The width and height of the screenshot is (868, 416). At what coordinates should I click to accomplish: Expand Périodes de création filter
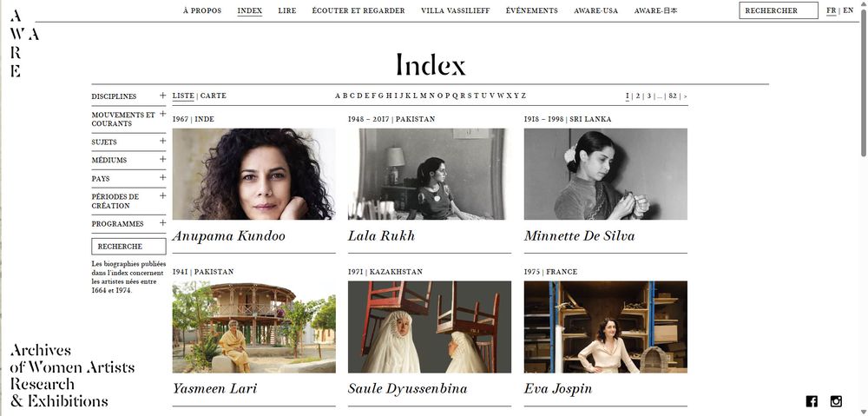click(163, 195)
